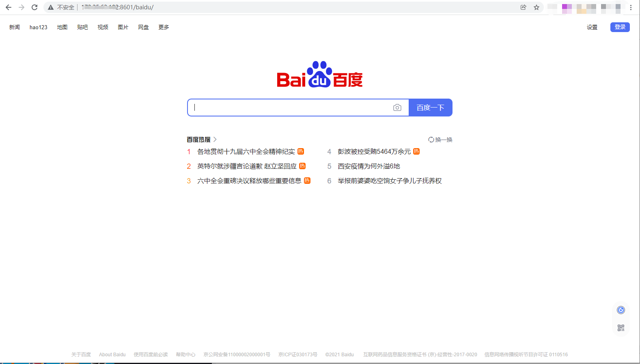This screenshot has height=364, width=640.
Task: Open 京ICP证030173号 footer link
Action: 298,355
